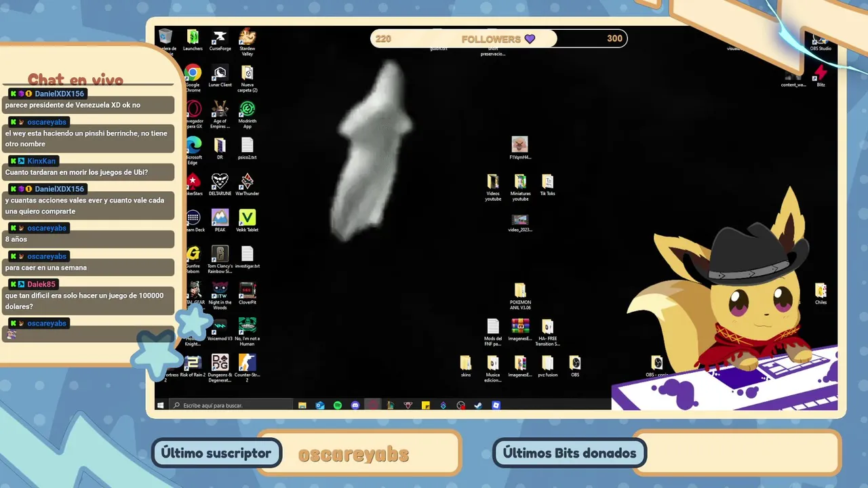Open Google Chrome from the desktop
868x488 pixels.
tap(193, 79)
